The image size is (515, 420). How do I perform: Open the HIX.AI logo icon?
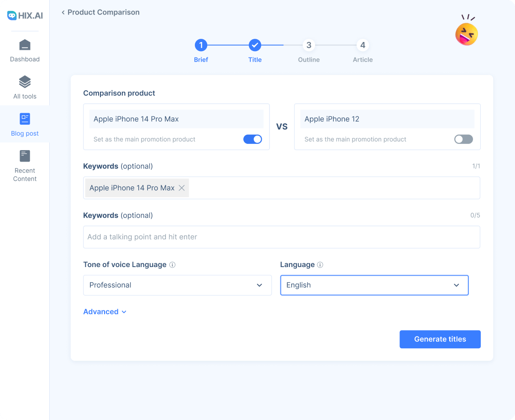pos(25,15)
